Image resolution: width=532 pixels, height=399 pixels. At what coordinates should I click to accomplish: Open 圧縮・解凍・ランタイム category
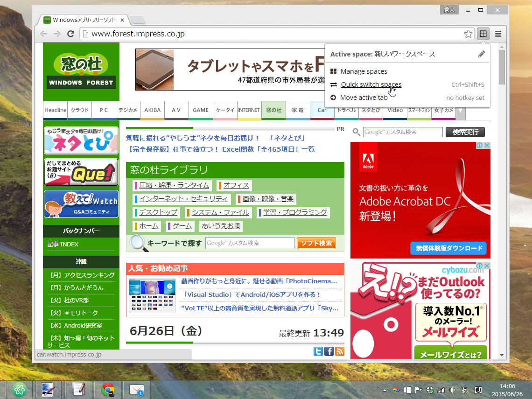[x=174, y=185]
